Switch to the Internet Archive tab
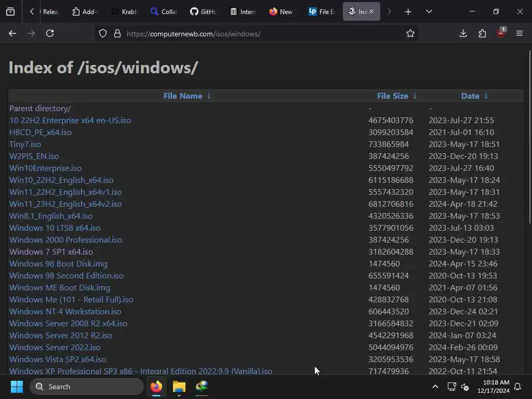532x399 pixels. coord(243,12)
